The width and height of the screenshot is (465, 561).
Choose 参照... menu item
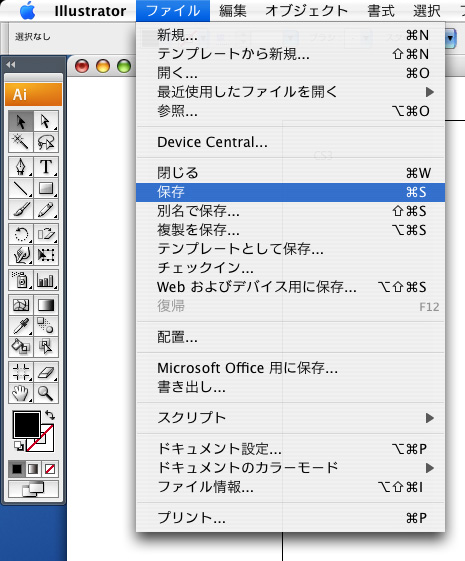click(x=290, y=111)
